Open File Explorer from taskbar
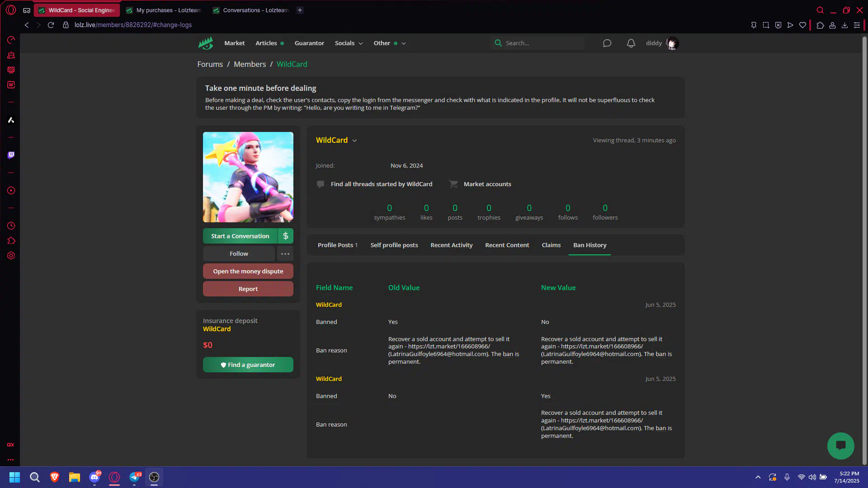Image resolution: width=868 pixels, height=488 pixels. 75,477
